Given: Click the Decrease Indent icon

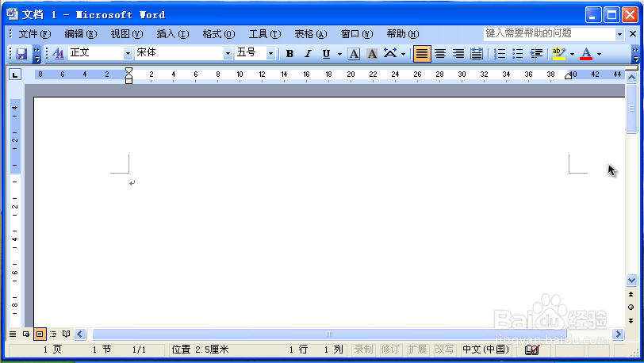Looking at the screenshot, I should tap(536, 53).
